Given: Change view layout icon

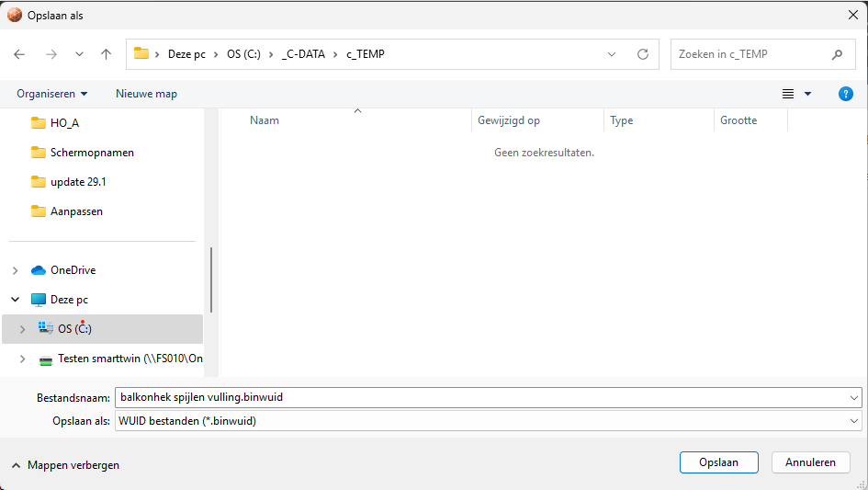Looking at the screenshot, I should pos(787,94).
